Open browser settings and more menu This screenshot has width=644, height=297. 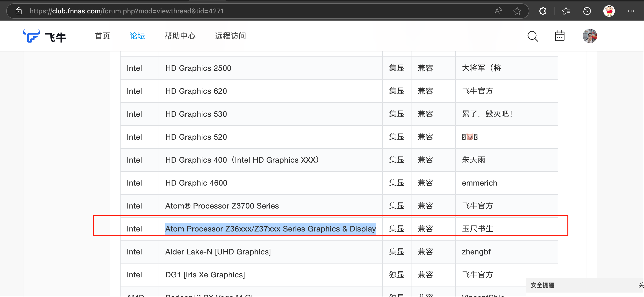[631, 11]
